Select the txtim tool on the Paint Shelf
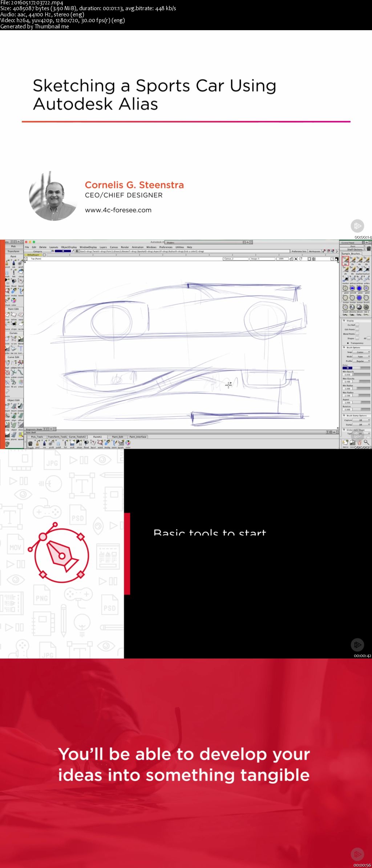This screenshot has width=372, height=868. [x=114, y=443]
